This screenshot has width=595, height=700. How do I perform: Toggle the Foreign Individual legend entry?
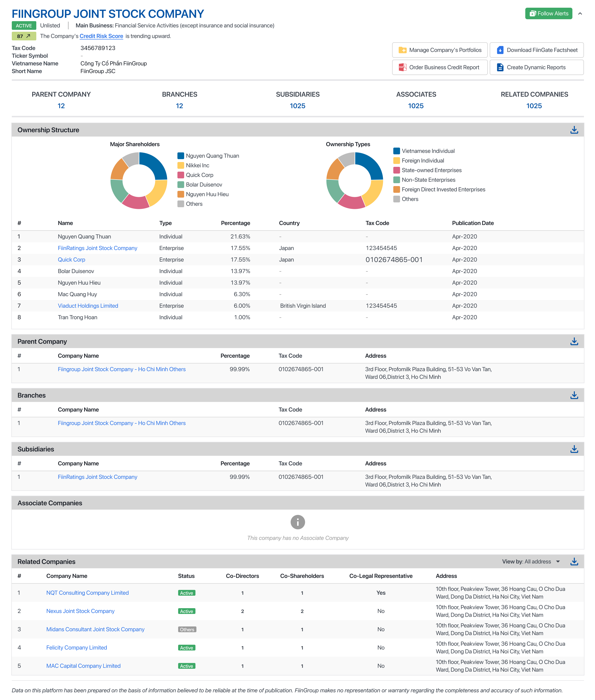[x=423, y=161]
